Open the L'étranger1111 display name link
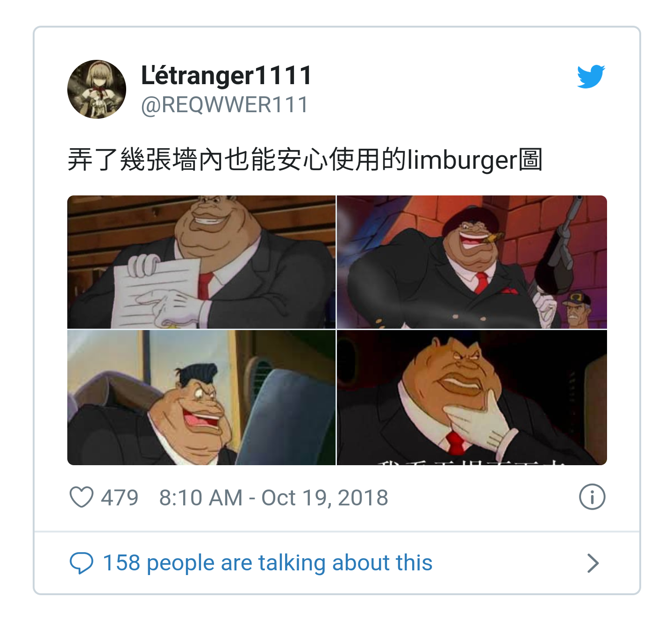 (227, 75)
